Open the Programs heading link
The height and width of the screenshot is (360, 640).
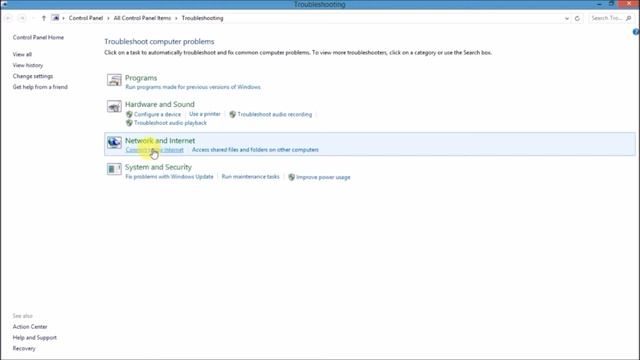[141, 78]
